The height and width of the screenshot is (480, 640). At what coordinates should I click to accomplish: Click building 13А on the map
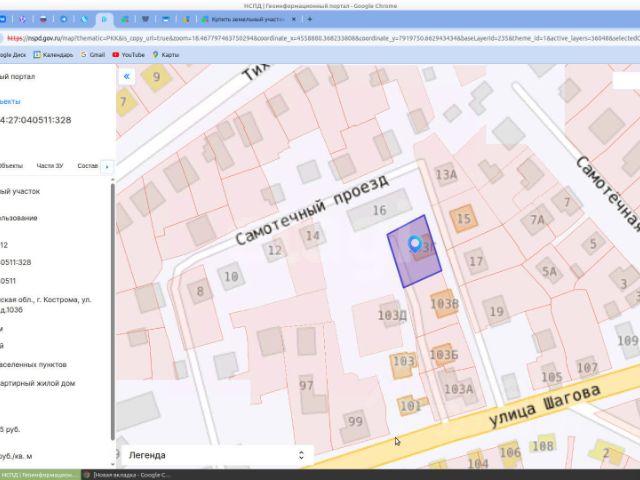click(x=446, y=175)
